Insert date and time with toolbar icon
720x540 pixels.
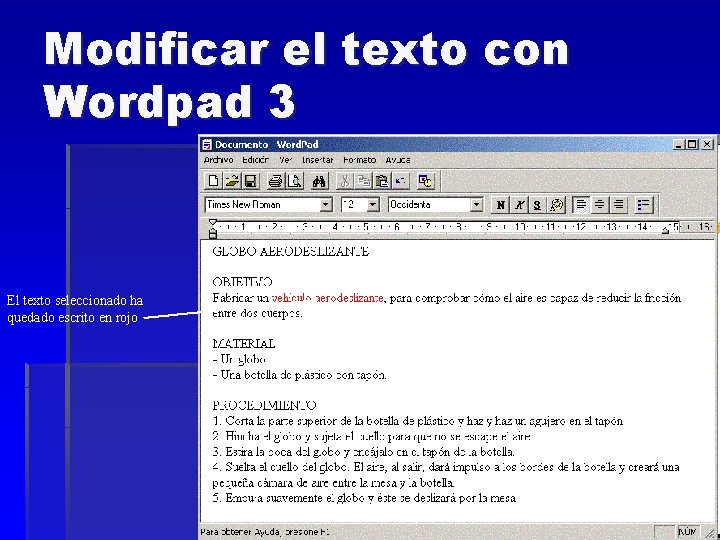(426, 181)
